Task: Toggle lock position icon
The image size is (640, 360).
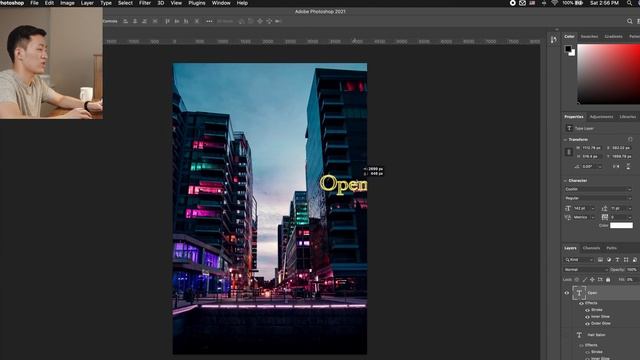Action: [x=592, y=280]
